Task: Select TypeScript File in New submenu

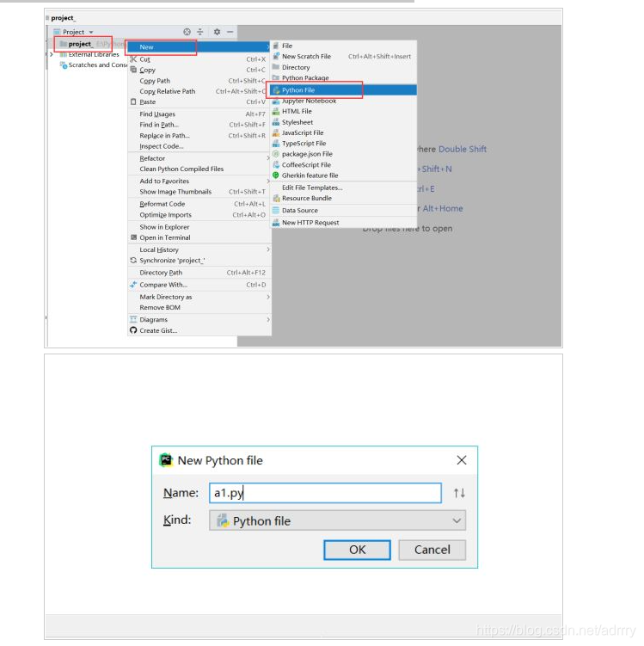Action: [x=343, y=144]
